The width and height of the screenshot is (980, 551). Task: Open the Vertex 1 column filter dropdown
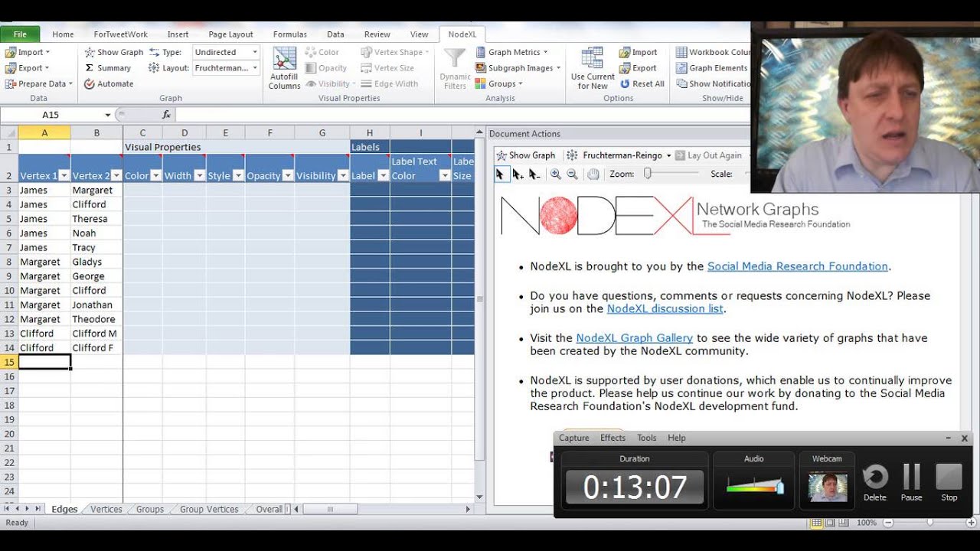coord(64,176)
